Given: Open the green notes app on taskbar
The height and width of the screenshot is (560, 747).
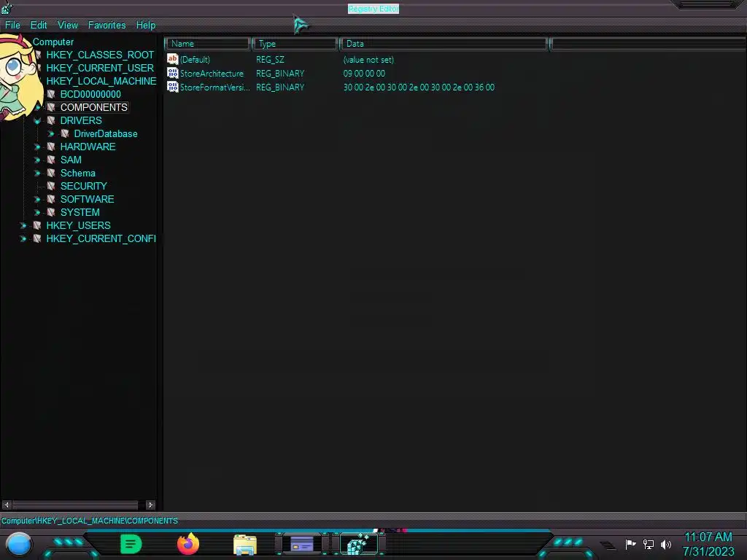Looking at the screenshot, I should point(131,544).
